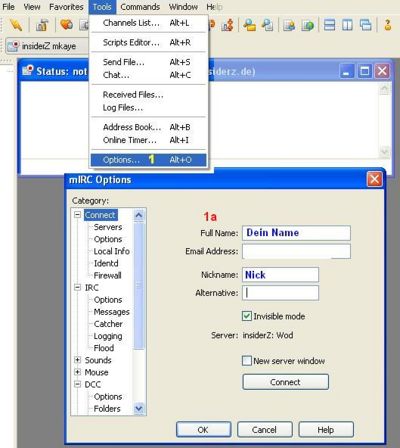Screen dimensions: 400x448
Task: Tile windows vertically using the toolbar icon
Action: pyautogui.click(x=347, y=25)
